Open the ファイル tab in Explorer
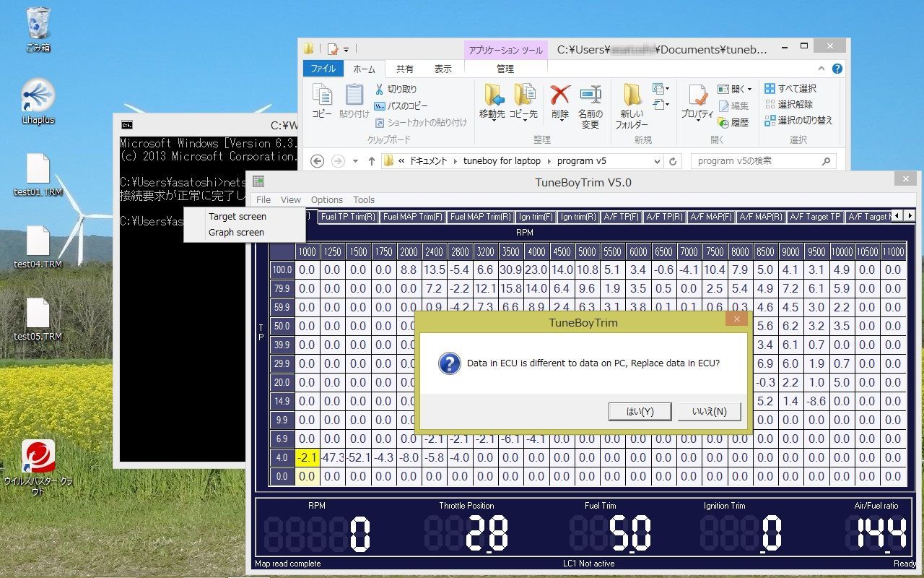 [x=323, y=69]
